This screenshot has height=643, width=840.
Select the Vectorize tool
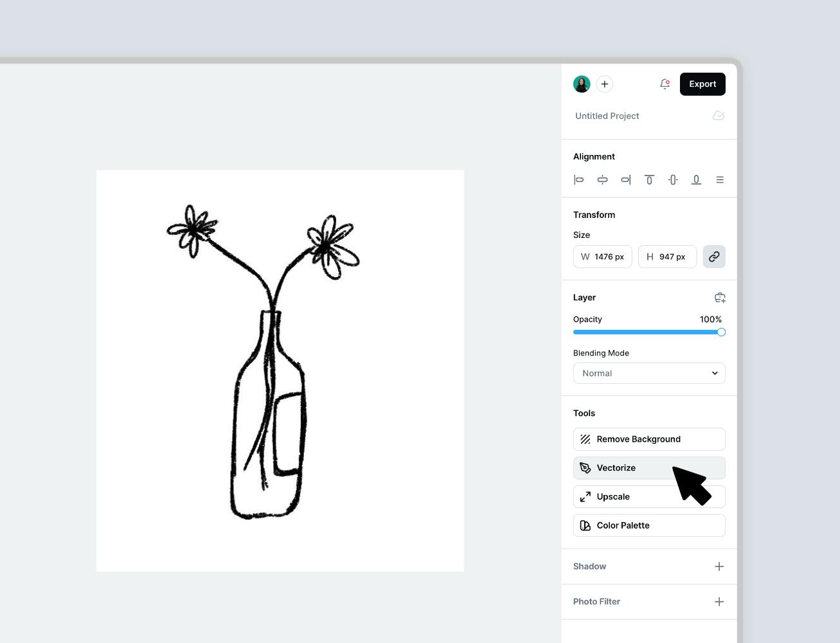tap(649, 467)
